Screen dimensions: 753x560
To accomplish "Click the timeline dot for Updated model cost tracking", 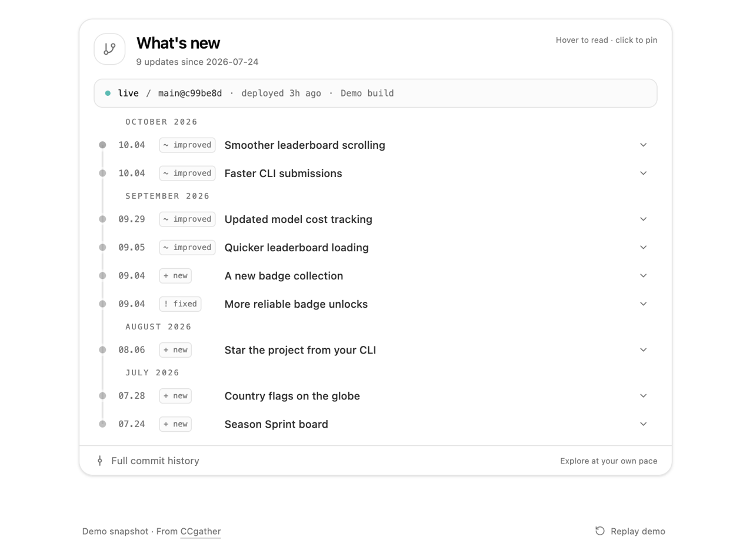I will pyautogui.click(x=102, y=219).
